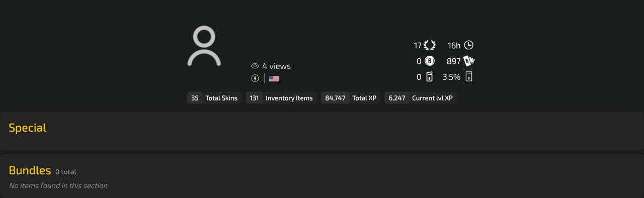Select the Total Skins stat badge
644x198 pixels.
pyautogui.click(x=214, y=98)
